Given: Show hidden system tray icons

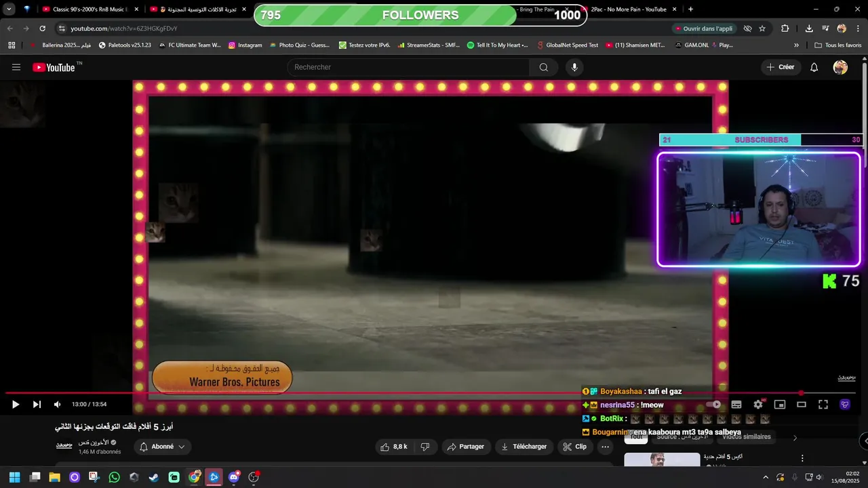Looking at the screenshot, I should pyautogui.click(x=766, y=477).
